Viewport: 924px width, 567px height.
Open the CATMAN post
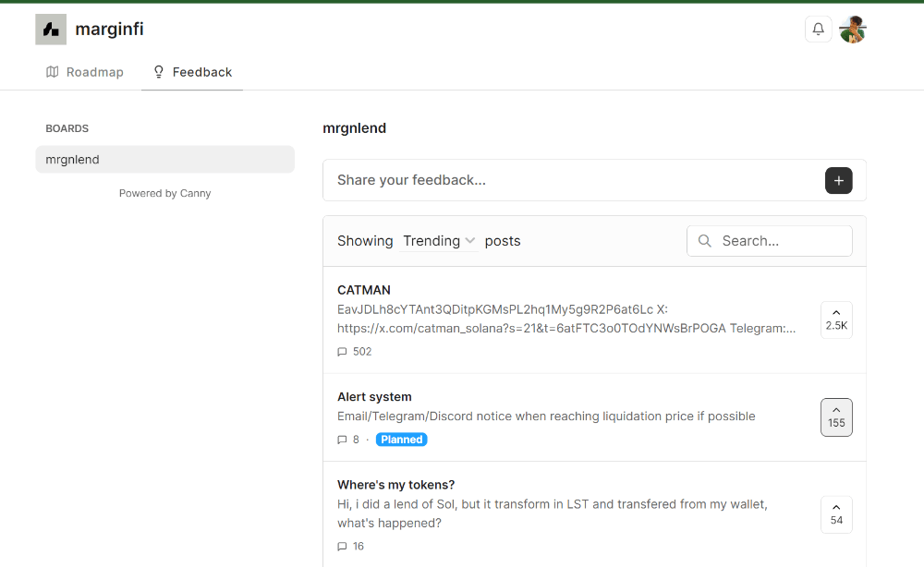(x=363, y=290)
